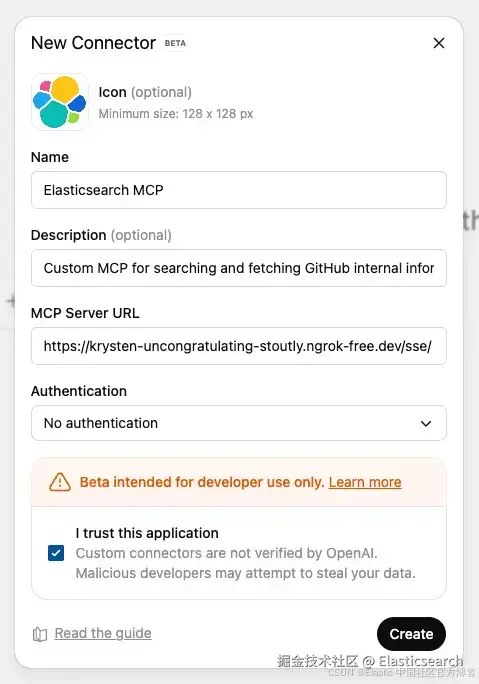Click the chevron arrow in Authentication field

click(x=426, y=424)
